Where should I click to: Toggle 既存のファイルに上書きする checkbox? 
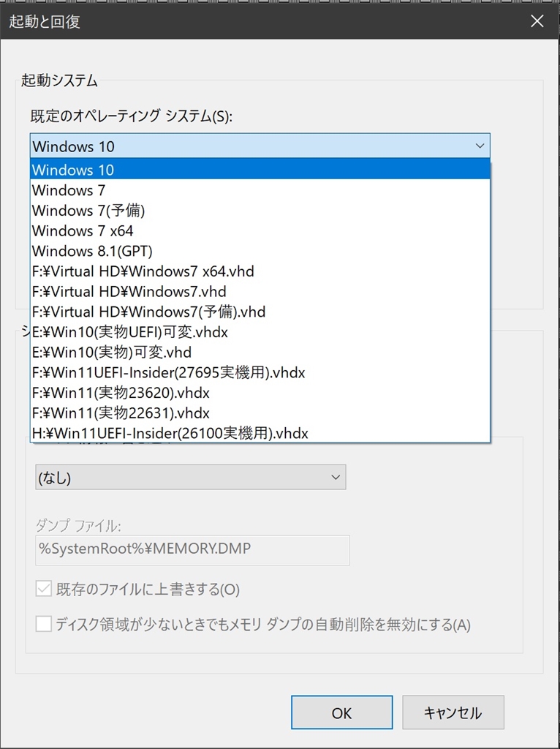point(43,590)
